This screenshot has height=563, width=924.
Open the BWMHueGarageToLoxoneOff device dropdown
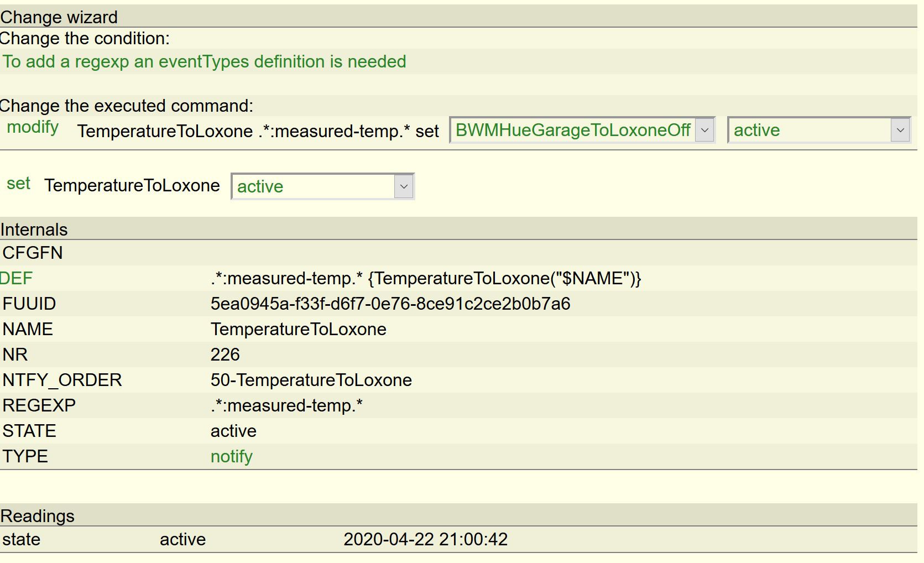coord(582,131)
